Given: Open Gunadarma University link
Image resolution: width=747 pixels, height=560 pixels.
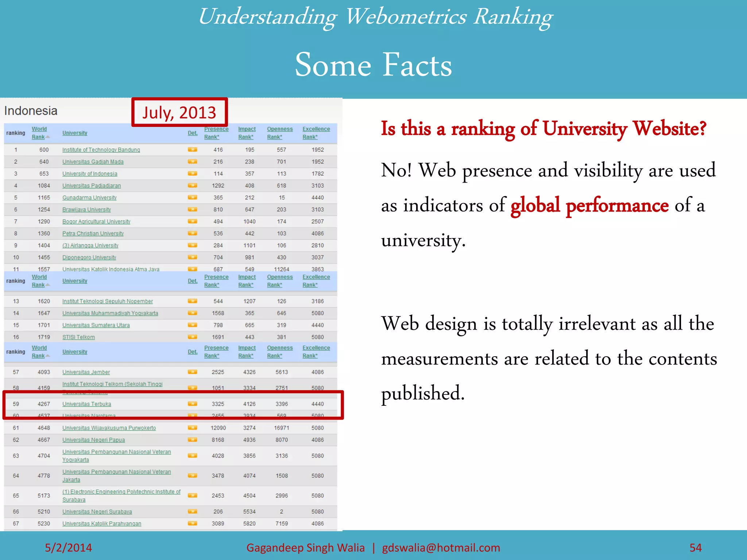Looking at the screenshot, I should 89,198.
